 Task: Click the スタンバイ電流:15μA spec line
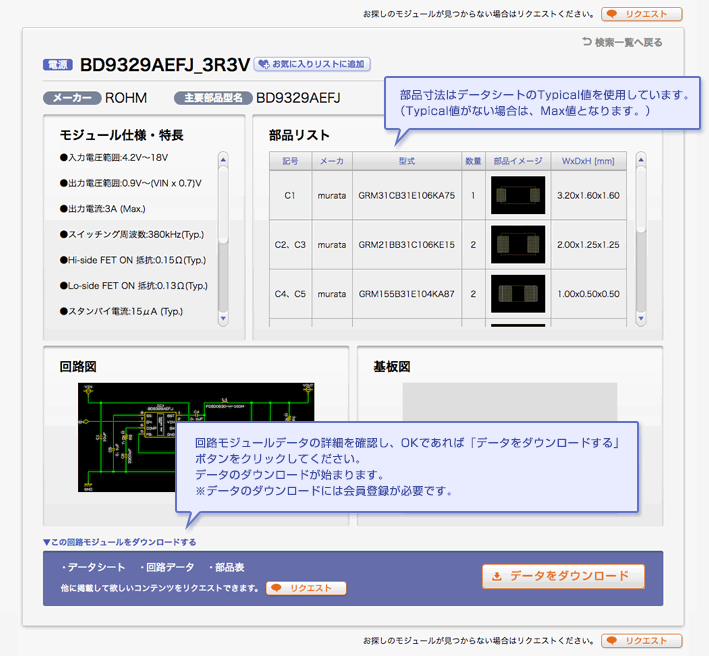tap(121, 311)
